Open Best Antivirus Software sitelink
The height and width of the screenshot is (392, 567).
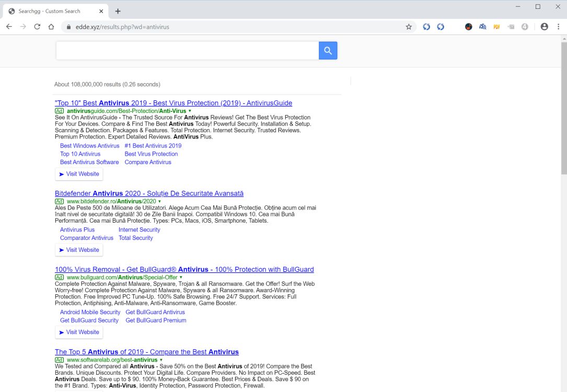(x=89, y=163)
